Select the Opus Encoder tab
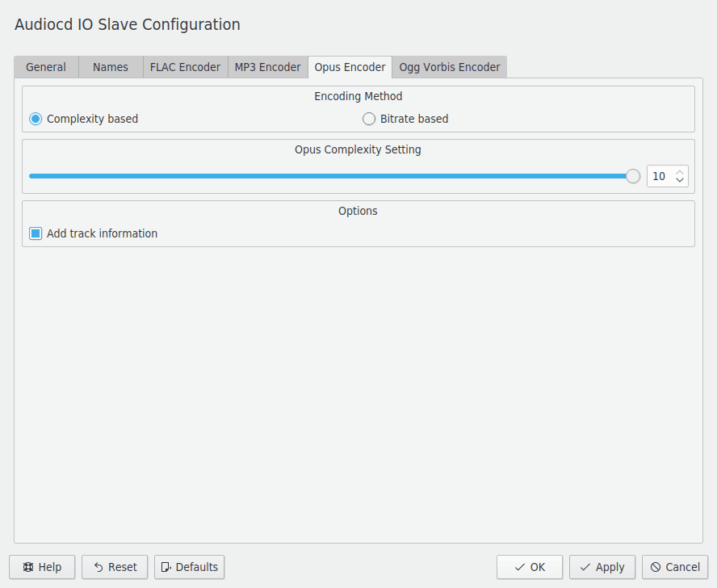Image resolution: width=717 pixels, height=588 pixels. (x=350, y=67)
